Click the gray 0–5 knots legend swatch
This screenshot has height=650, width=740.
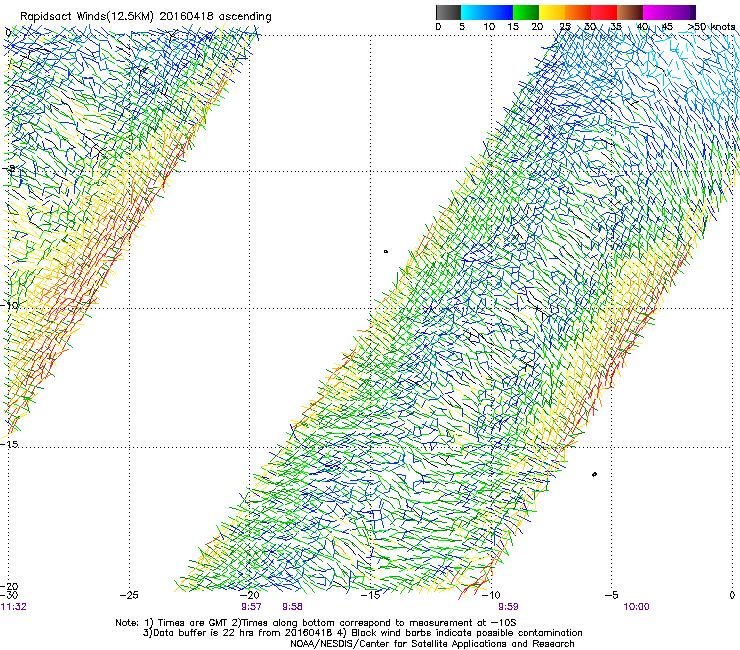tap(448, 12)
